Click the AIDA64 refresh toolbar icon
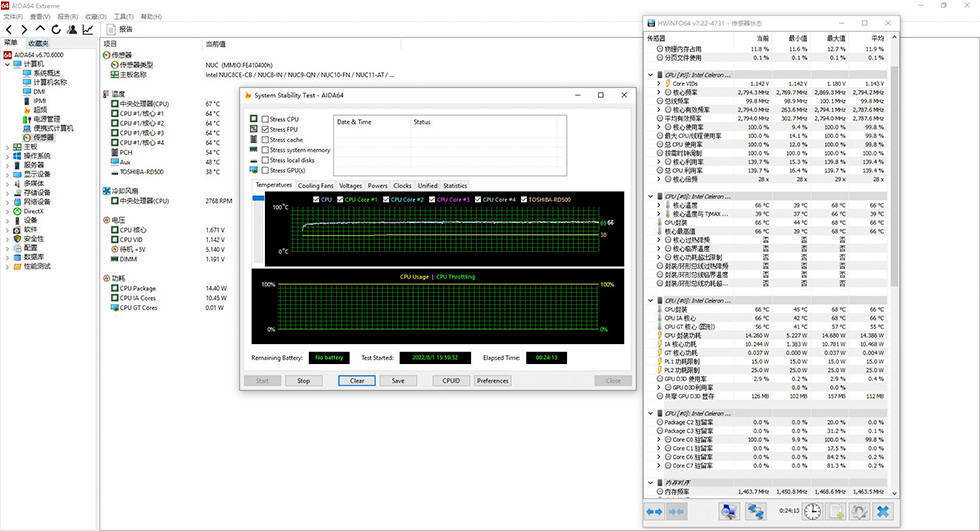Viewport: 980px width, 531px height. pyautogui.click(x=55, y=30)
